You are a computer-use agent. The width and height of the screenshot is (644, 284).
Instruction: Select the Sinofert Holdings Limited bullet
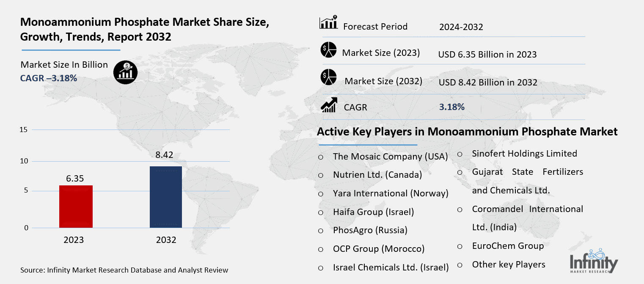point(460,154)
